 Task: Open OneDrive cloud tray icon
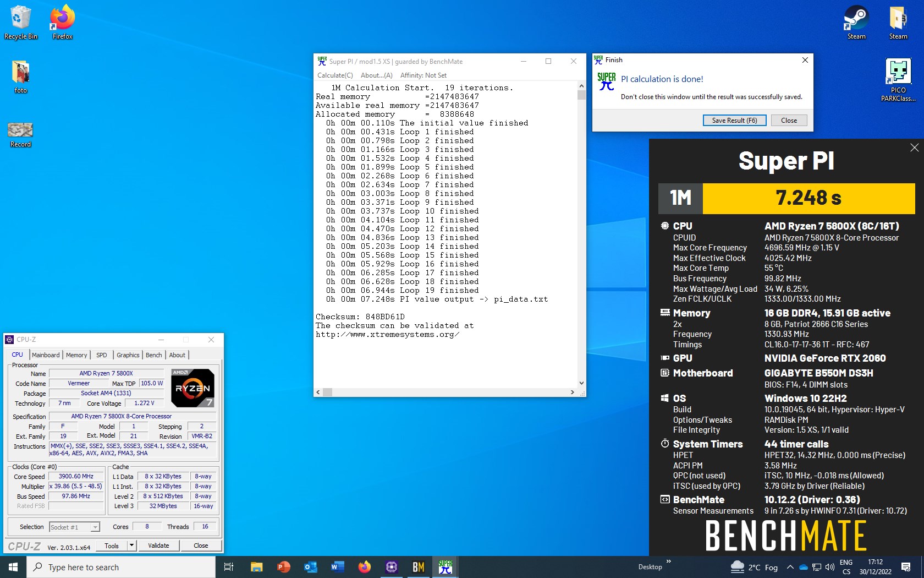tap(804, 567)
